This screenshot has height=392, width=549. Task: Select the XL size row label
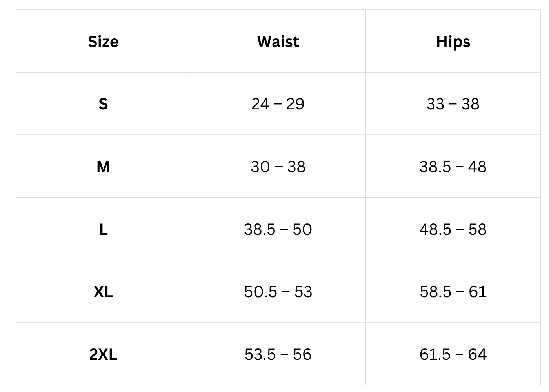(103, 292)
